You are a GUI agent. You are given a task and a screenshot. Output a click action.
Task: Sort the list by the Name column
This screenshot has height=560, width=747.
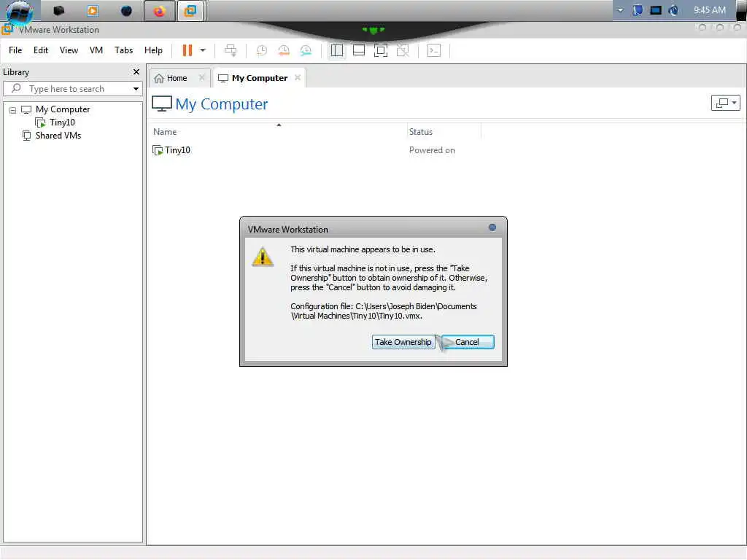pyautogui.click(x=165, y=132)
